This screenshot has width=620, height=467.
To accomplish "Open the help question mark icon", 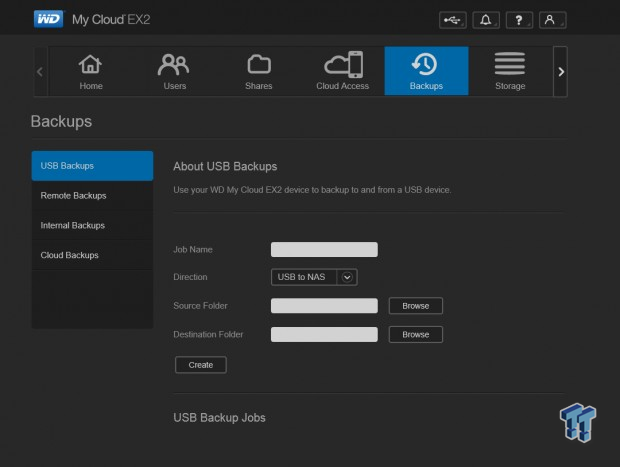I will pos(519,20).
